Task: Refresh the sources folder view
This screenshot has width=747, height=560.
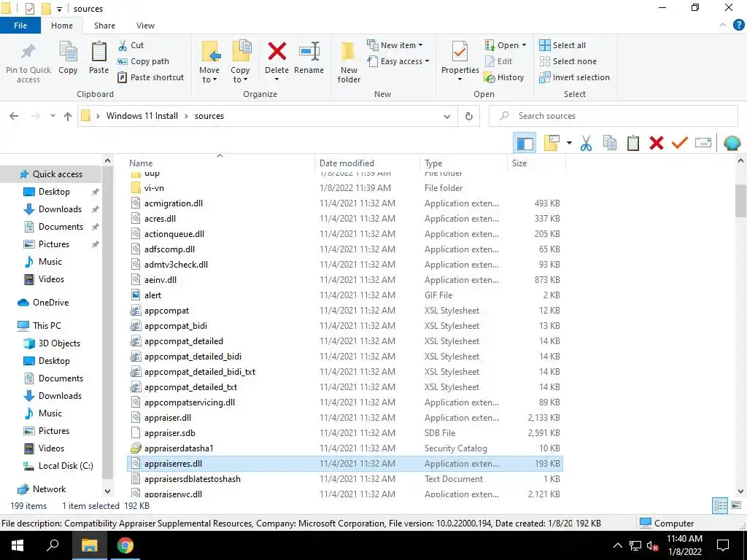Action: point(469,116)
